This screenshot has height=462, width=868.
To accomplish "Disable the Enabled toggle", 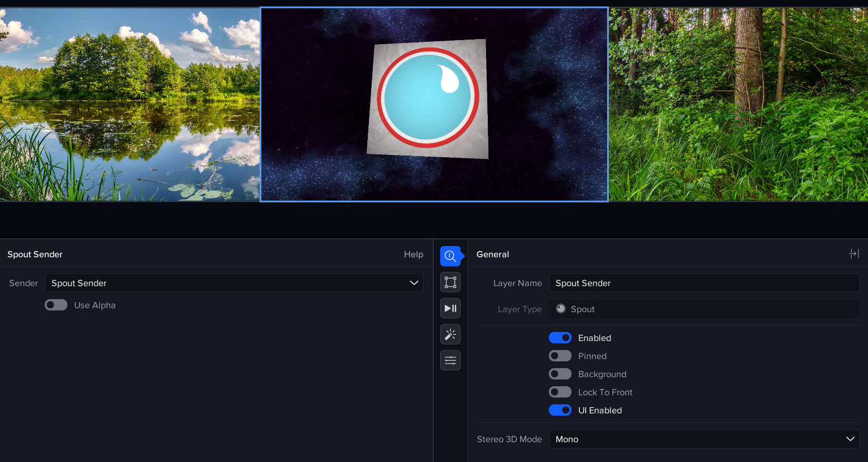I will [x=560, y=338].
